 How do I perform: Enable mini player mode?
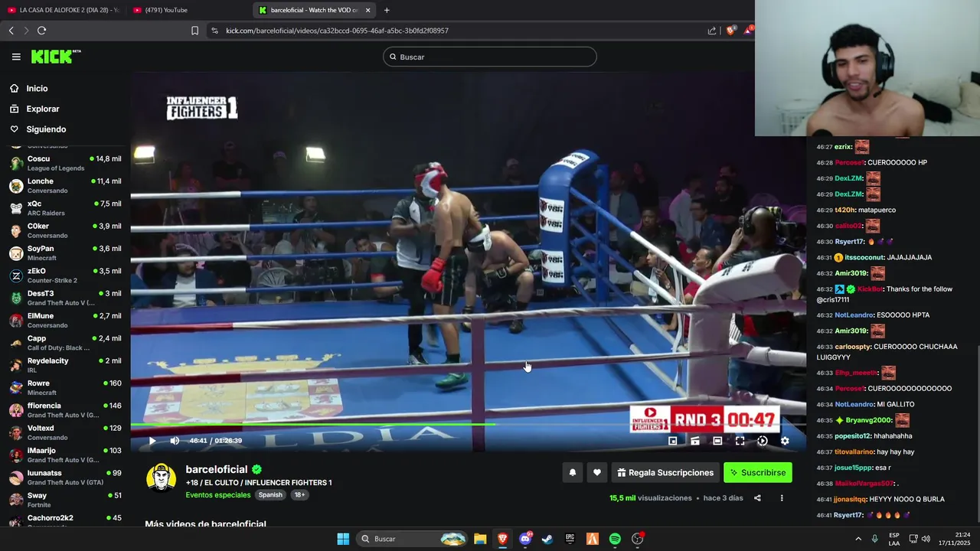click(673, 441)
